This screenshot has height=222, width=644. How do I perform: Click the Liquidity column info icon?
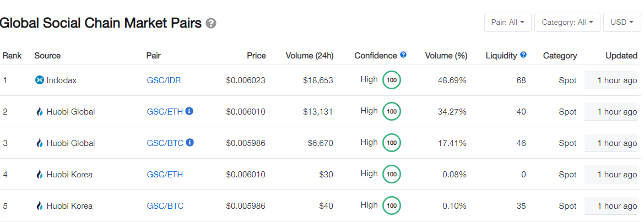pos(523,55)
